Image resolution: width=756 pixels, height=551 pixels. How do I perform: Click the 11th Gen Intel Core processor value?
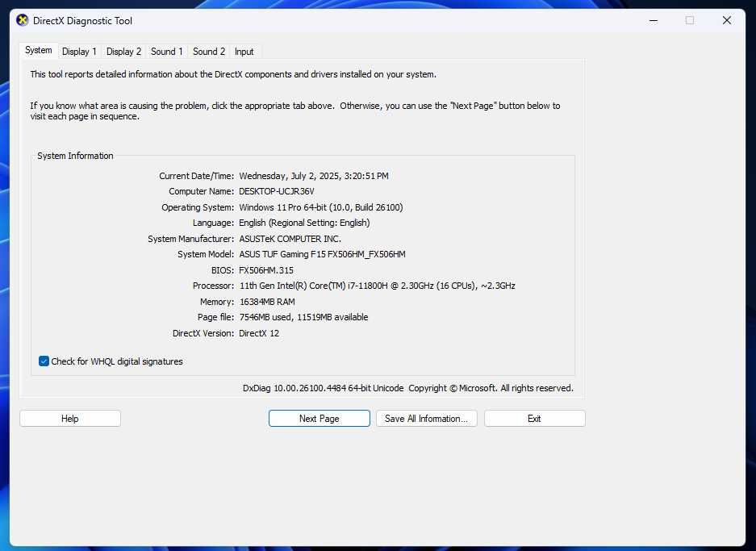pos(377,286)
